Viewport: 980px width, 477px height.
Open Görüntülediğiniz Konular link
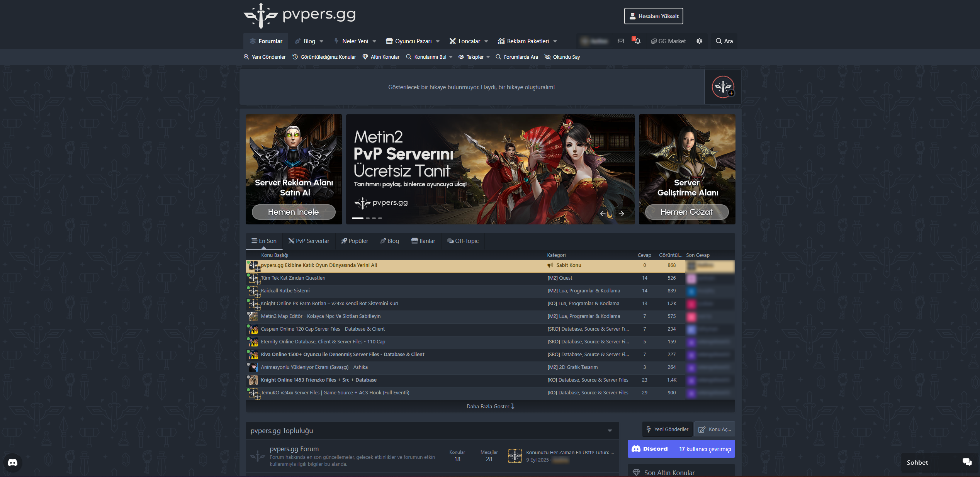pos(324,57)
